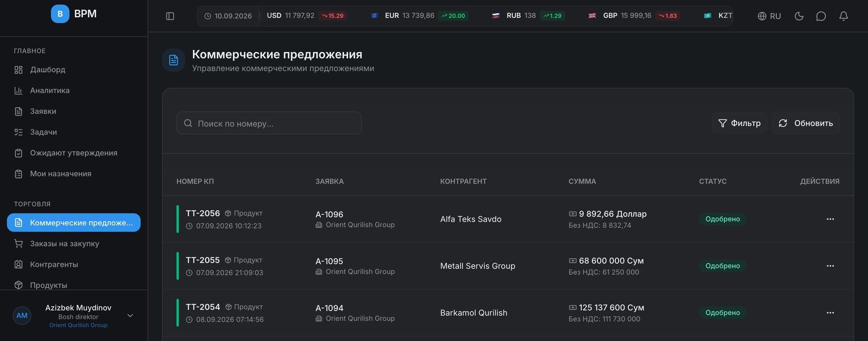This screenshot has height=341, width=868.
Task: Go to Контрагенты page
Action: pyautogui.click(x=74, y=264)
